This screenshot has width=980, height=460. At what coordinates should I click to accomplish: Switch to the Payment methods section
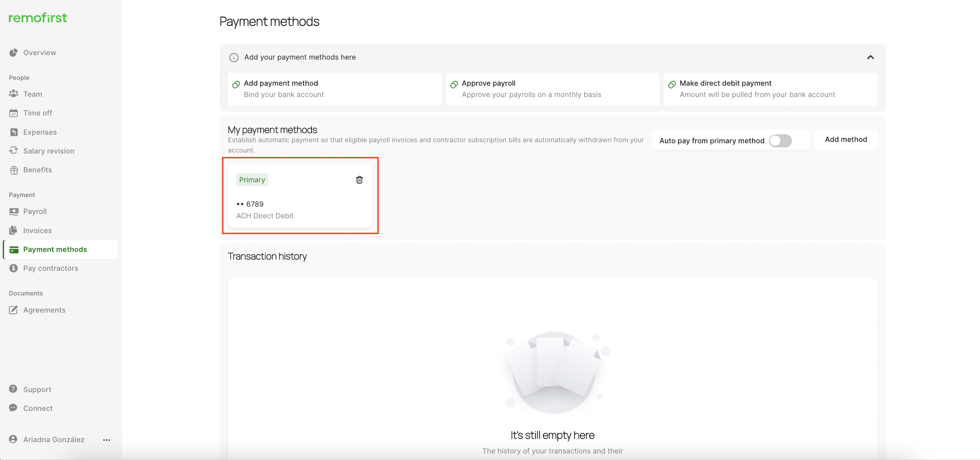(55, 249)
